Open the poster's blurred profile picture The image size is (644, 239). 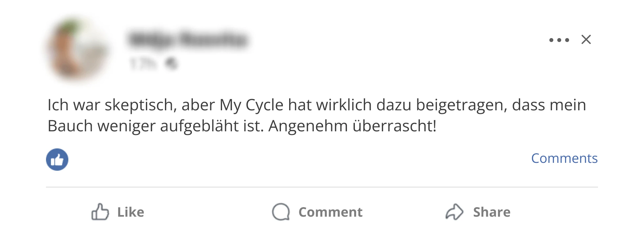click(77, 49)
